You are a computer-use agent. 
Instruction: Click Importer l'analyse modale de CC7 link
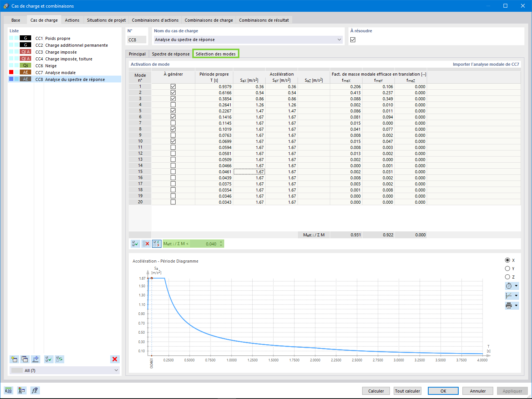[x=486, y=64]
